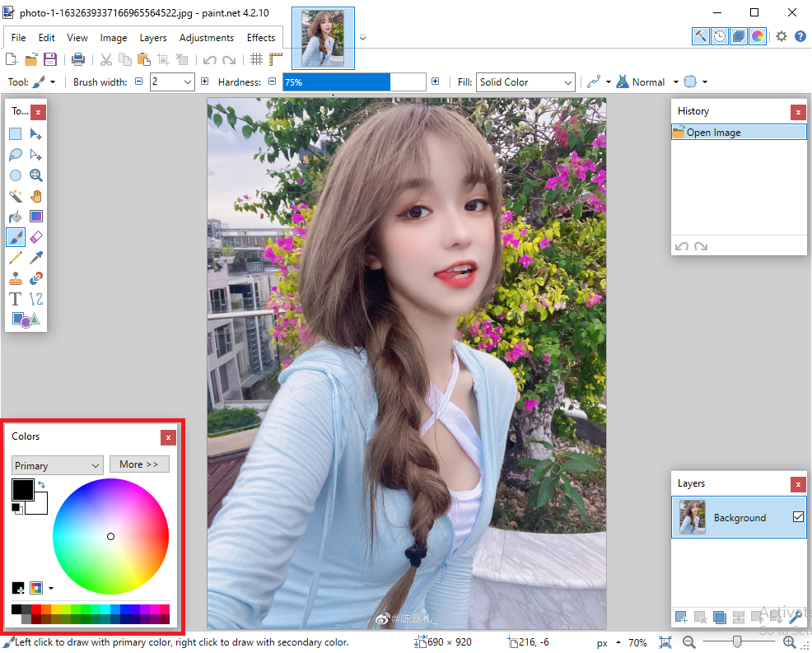Click the black primary color swatch

tap(21, 489)
